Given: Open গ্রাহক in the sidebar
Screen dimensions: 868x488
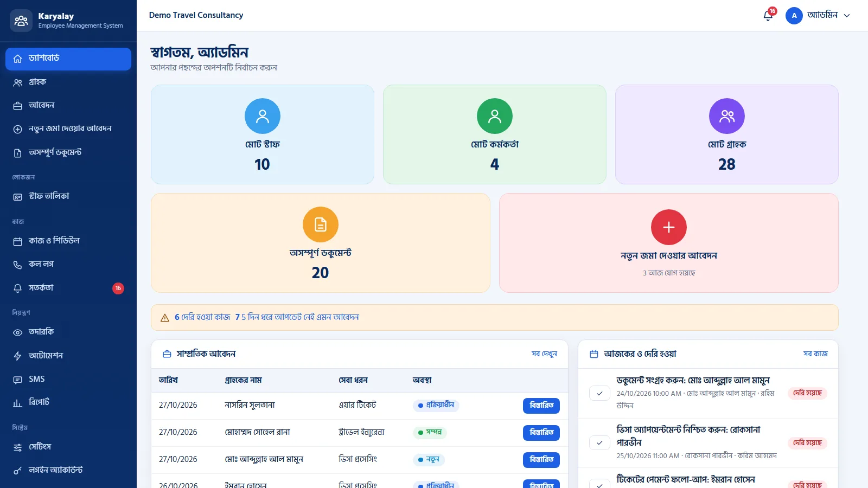Looking at the screenshot, I should [68, 82].
